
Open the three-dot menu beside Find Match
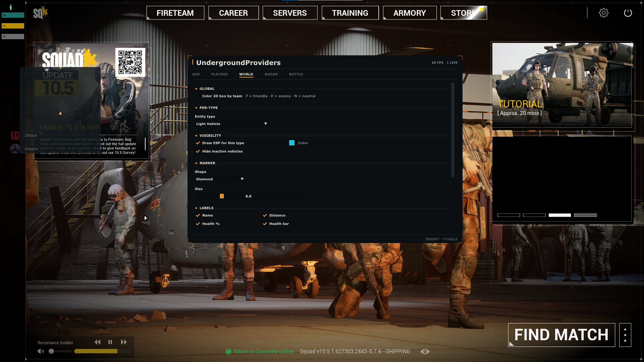click(625, 335)
